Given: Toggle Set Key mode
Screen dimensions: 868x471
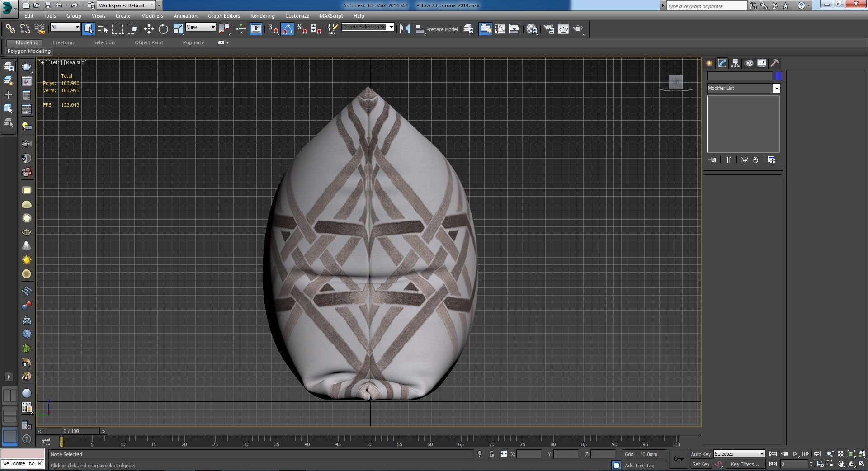Looking at the screenshot, I should (x=701, y=464).
